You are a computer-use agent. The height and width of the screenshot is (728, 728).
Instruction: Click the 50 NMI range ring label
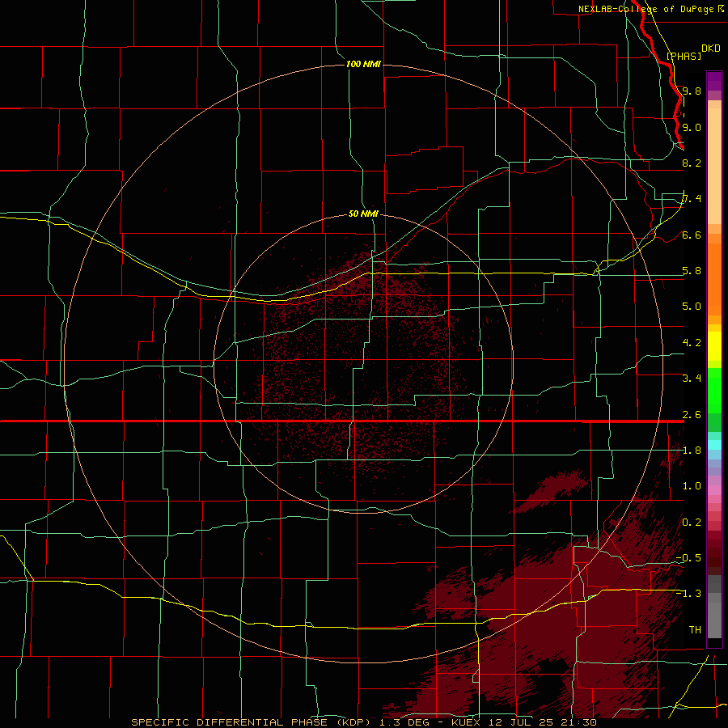point(363,214)
